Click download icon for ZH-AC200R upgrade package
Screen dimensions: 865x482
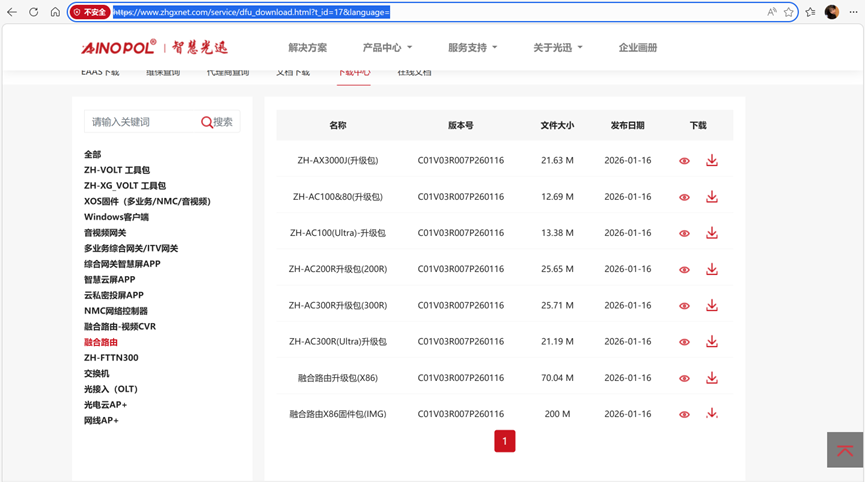click(x=711, y=269)
